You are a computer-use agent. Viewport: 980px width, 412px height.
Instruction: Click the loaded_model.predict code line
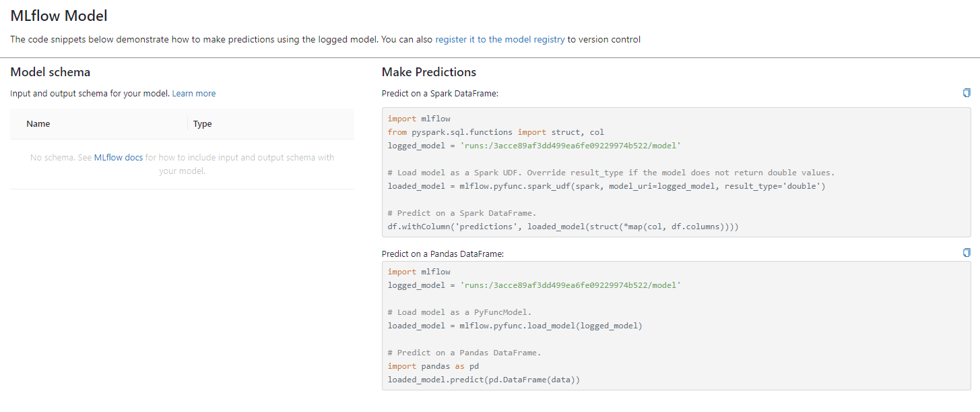(x=484, y=380)
